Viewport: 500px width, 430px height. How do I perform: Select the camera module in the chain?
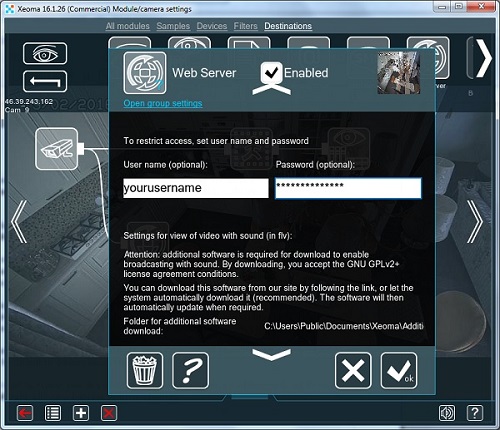tap(57, 149)
